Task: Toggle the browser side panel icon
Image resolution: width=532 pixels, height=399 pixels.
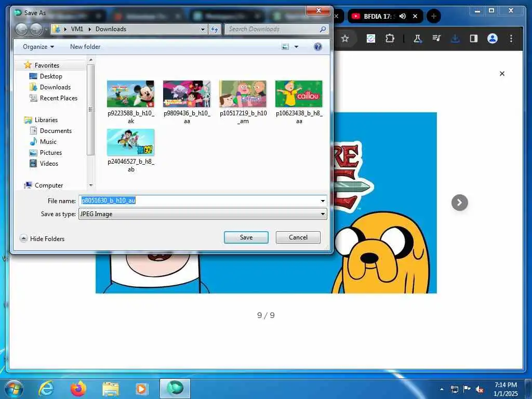Action: click(x=474, y=38)
